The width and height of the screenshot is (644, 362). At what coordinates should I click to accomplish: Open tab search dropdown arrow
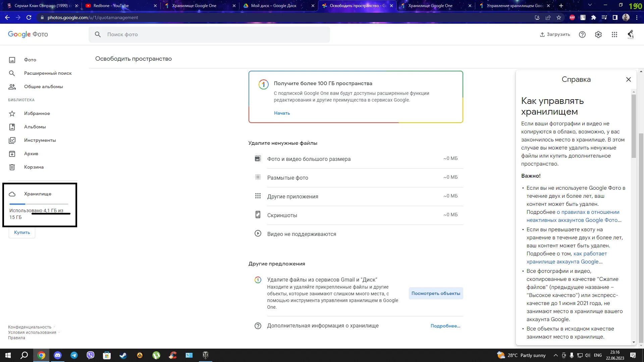pyautogui.click(x=590, y=5)
